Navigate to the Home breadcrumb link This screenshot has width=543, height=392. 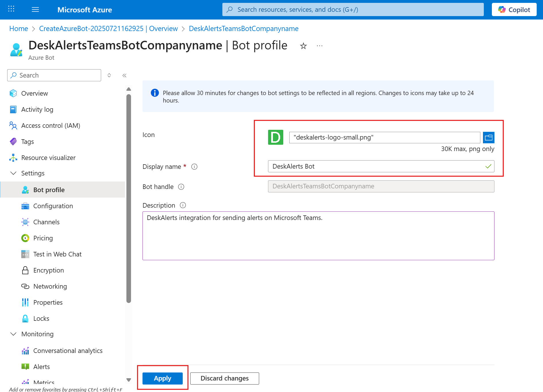click(19, 29)
